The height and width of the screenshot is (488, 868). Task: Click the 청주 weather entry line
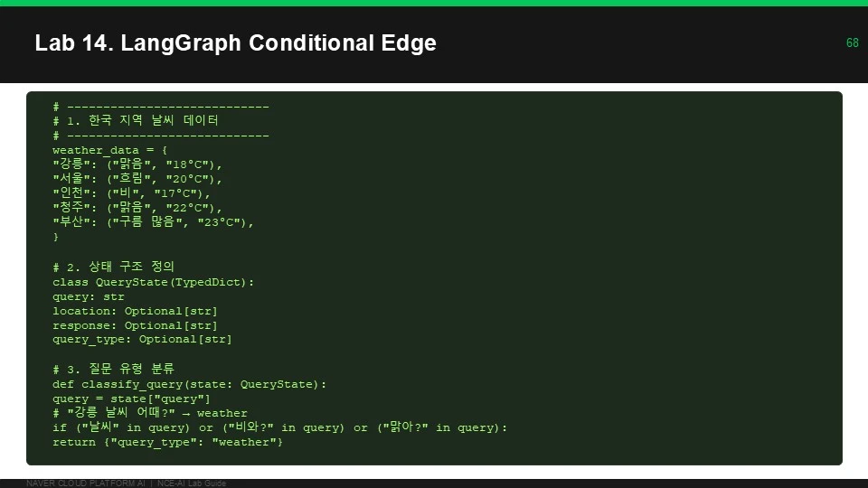point(137,208)
